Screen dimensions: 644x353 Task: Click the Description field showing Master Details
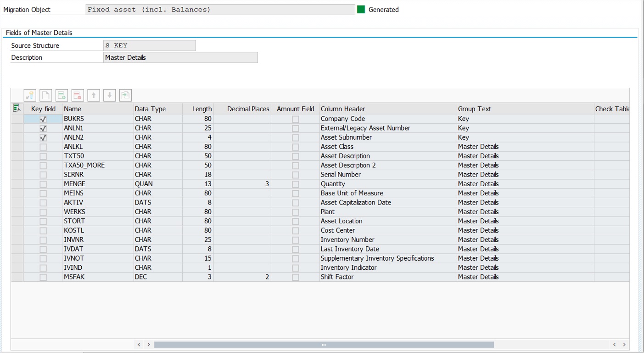coord(181,57)
